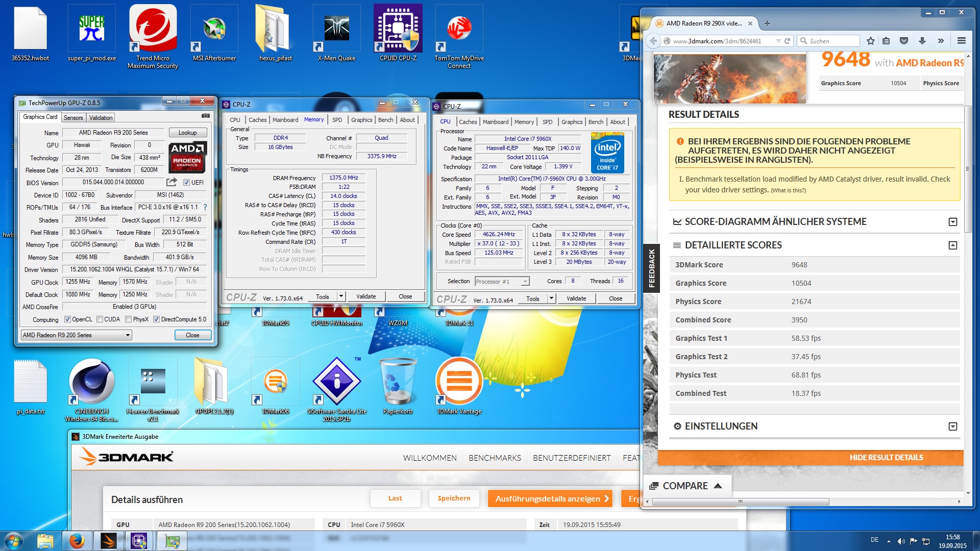Screen dimensions: 980x551
Task: Toggle the CUDA checkbox
Action: point(100,319)
